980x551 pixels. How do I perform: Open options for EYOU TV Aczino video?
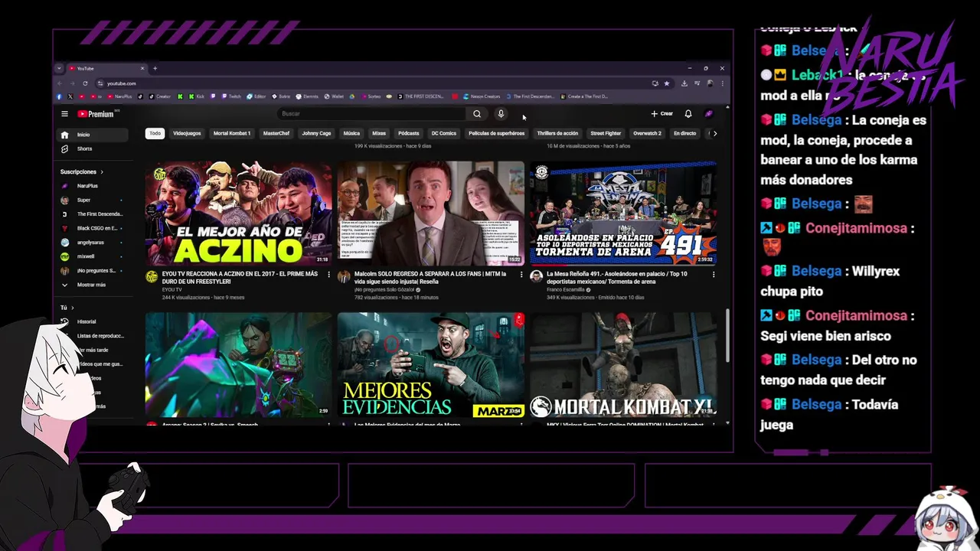[329, 275]
